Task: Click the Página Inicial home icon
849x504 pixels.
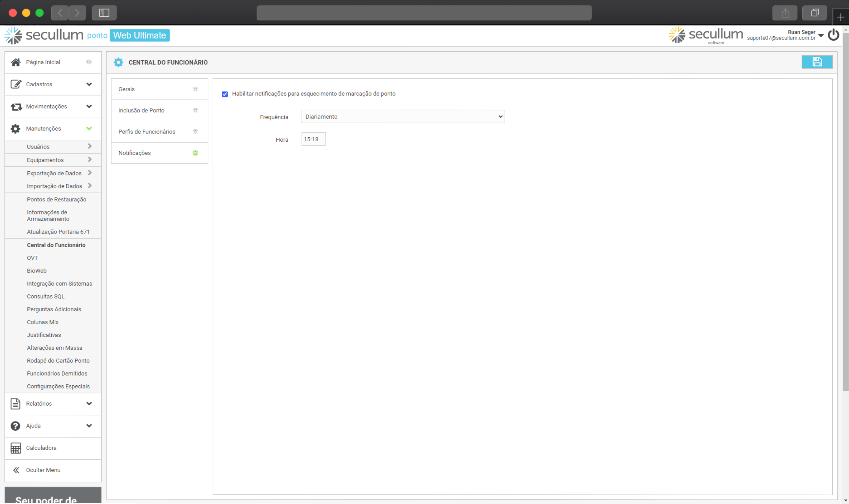Action: coord(16,62)
